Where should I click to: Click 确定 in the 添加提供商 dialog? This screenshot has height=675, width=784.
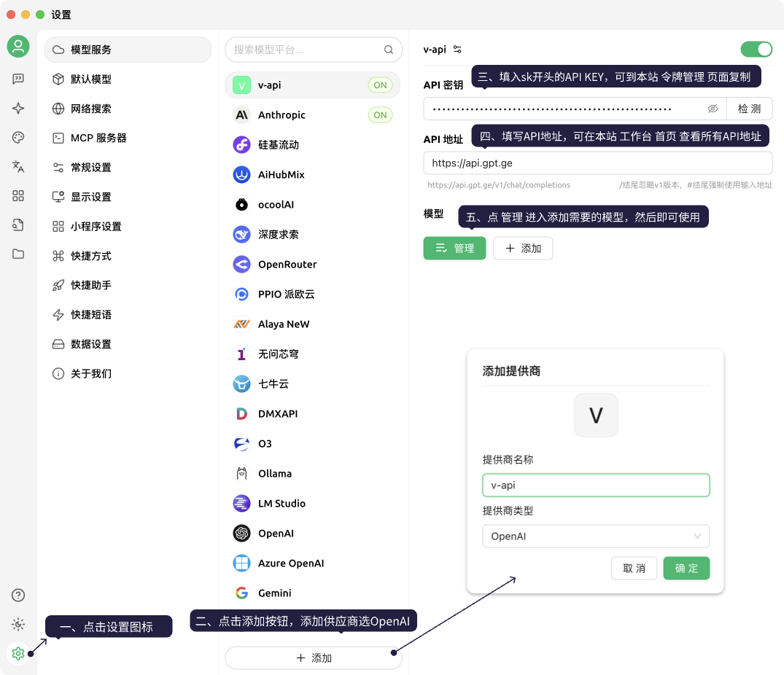point(686,568)
